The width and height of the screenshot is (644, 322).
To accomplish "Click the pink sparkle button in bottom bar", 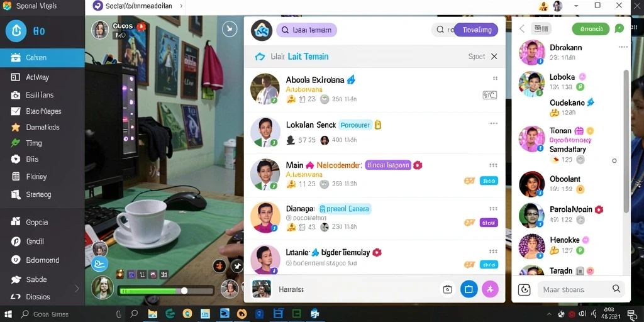I will tap(489, 289).
